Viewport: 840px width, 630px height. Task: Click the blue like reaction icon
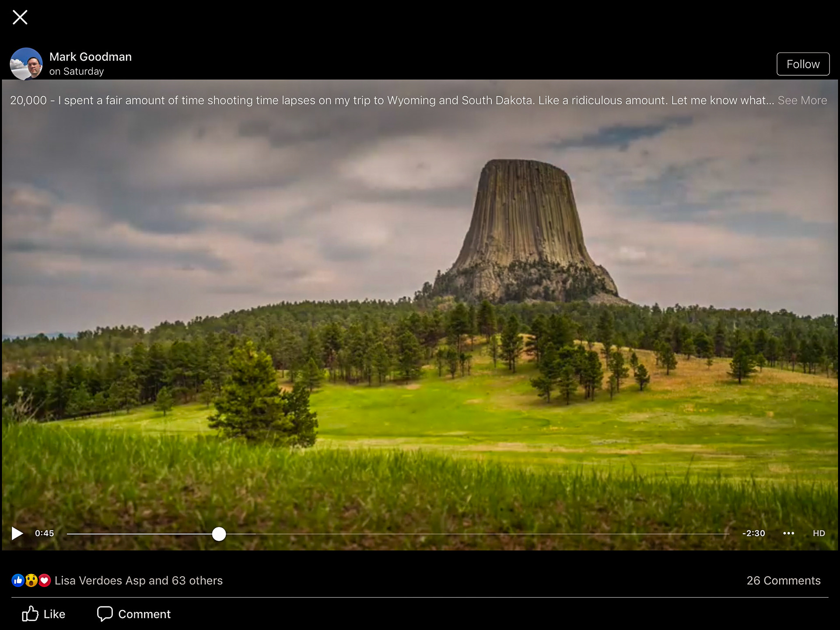(18, 581)
